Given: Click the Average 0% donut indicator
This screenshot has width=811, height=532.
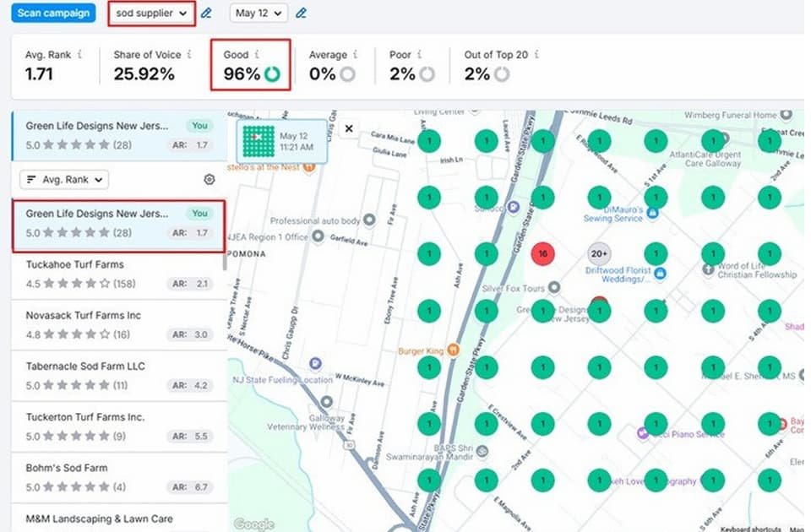Looking at the screenshot, I should click(x=347, y=74).
